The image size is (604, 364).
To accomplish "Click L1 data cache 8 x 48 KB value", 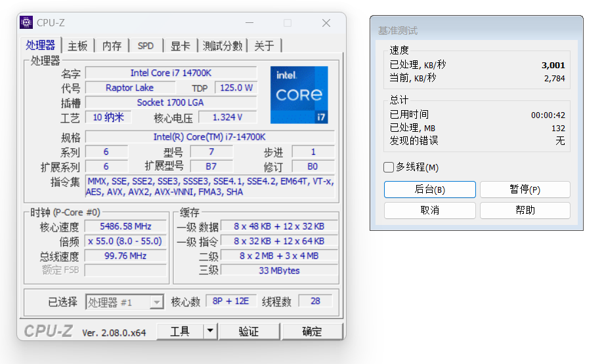I will click(x=279, y=226).
